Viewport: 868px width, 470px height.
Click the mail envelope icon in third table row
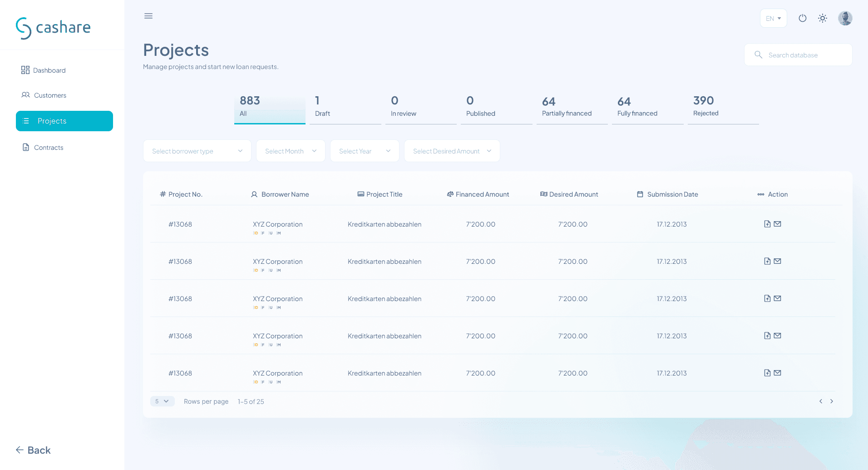tap(778, 298)
